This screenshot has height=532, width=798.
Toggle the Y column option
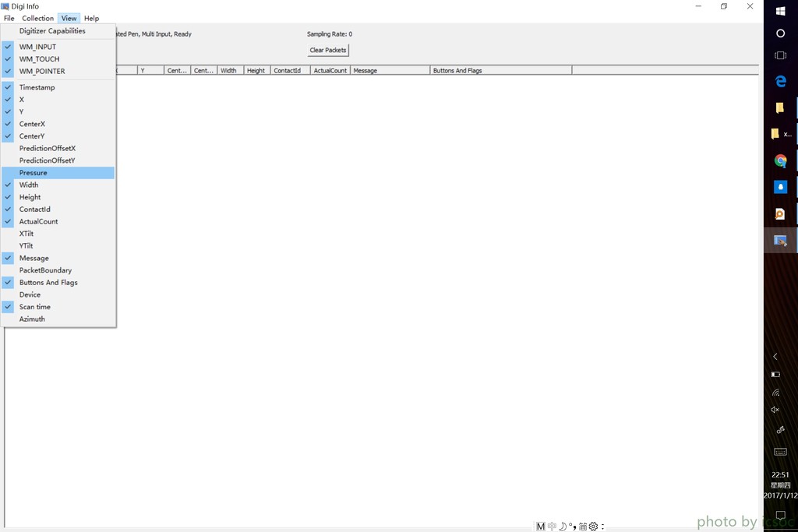coord(58,112)
